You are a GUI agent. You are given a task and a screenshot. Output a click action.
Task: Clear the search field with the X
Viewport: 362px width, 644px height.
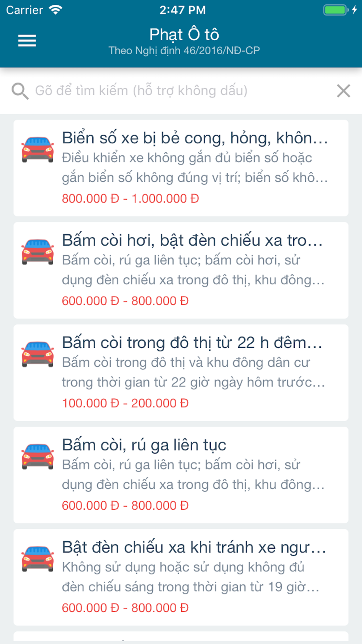344,91
